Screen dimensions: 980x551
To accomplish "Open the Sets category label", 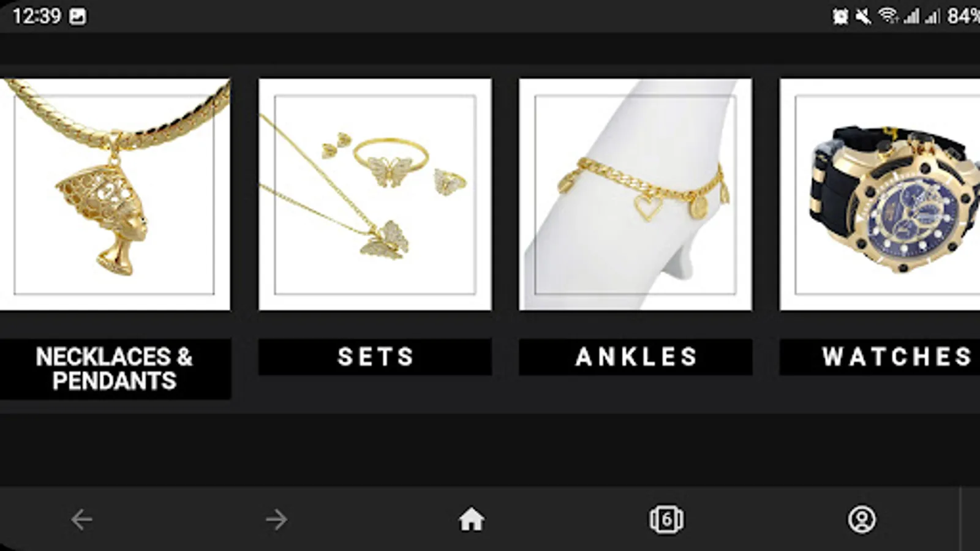I will pyautogui.click(x=375, y=357).
